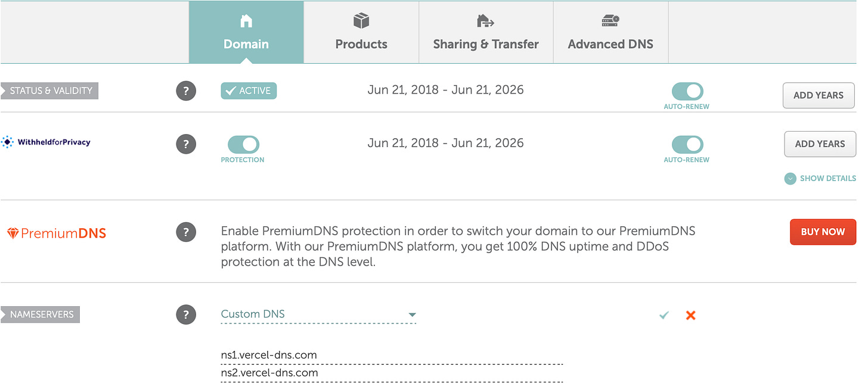Screen dimensions: 868x383
Task: Go to the Advanced DNS tab
Action: (x=610, y=32)
